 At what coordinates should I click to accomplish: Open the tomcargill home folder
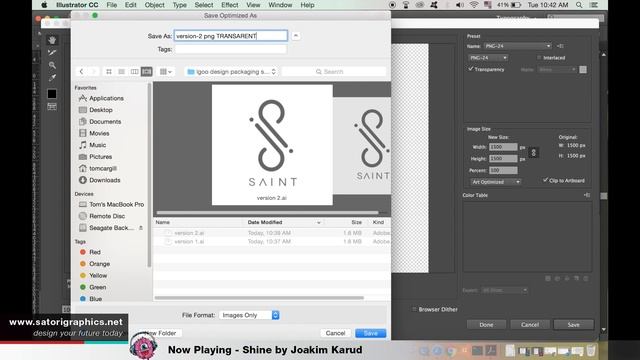pos(103,168)
